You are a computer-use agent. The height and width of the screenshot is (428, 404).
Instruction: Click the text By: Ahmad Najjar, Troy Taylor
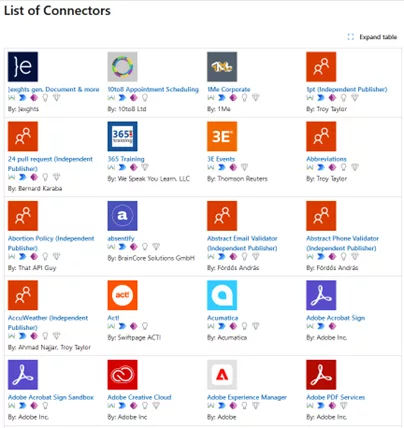coord(49,347)
